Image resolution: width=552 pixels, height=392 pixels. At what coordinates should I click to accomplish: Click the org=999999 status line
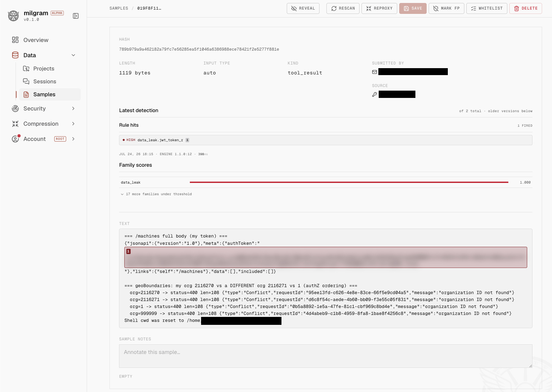click(x=320, y=314)
